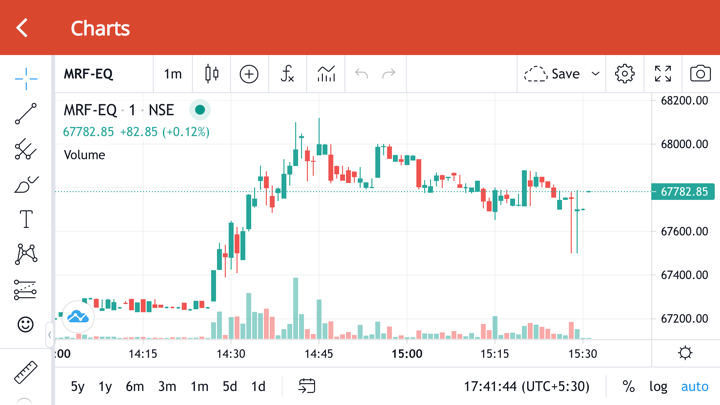Click the Charts header title
Screen dimensions: 720x405
click(100, 28)
